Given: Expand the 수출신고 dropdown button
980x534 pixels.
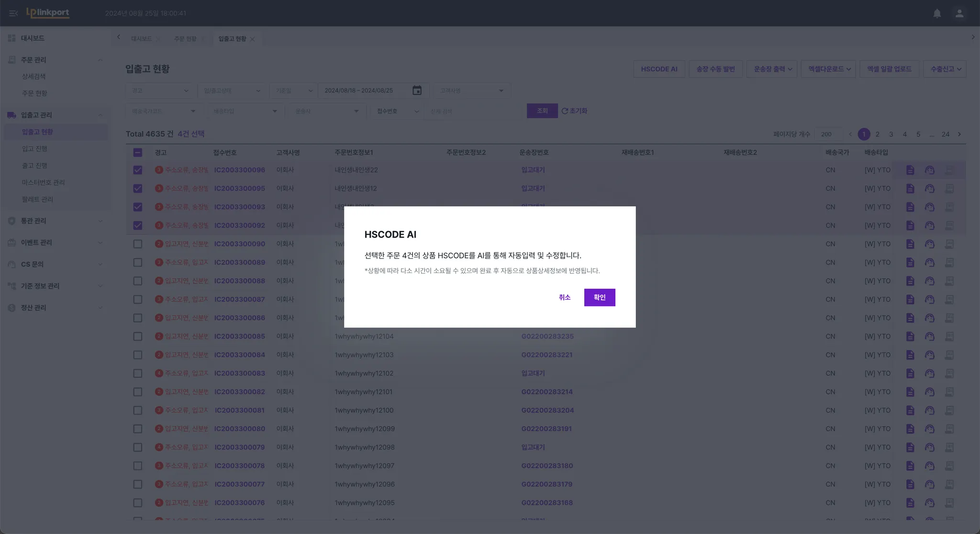Looking at the screenshot, I should 945,69.
